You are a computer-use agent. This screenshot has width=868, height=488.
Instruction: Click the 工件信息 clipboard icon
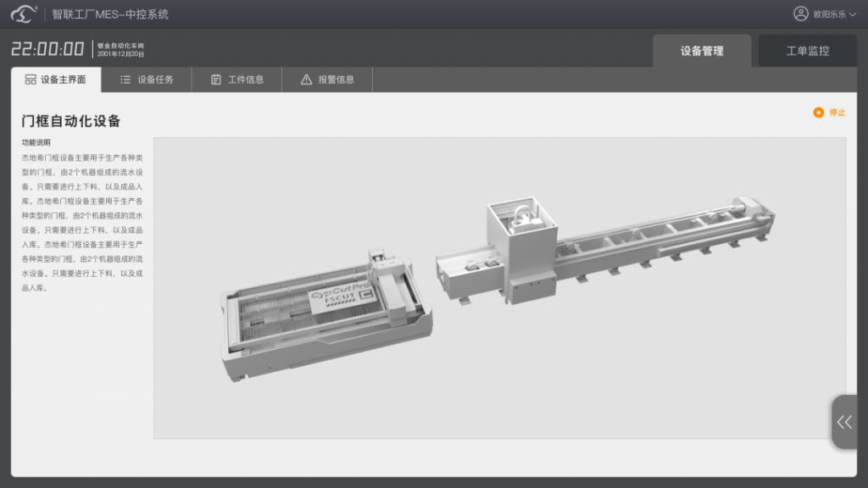click(x=216, y=80)
